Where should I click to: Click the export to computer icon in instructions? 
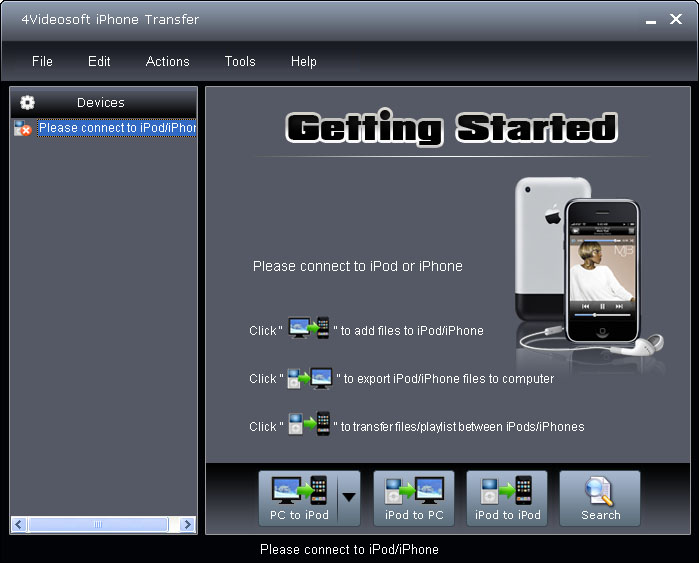tap(308, 378)
